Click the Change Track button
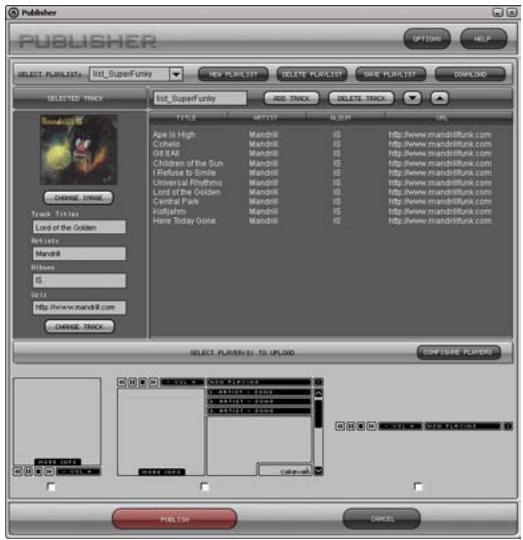Viewport: 523px width, 540px height. [x=80, y=326]
